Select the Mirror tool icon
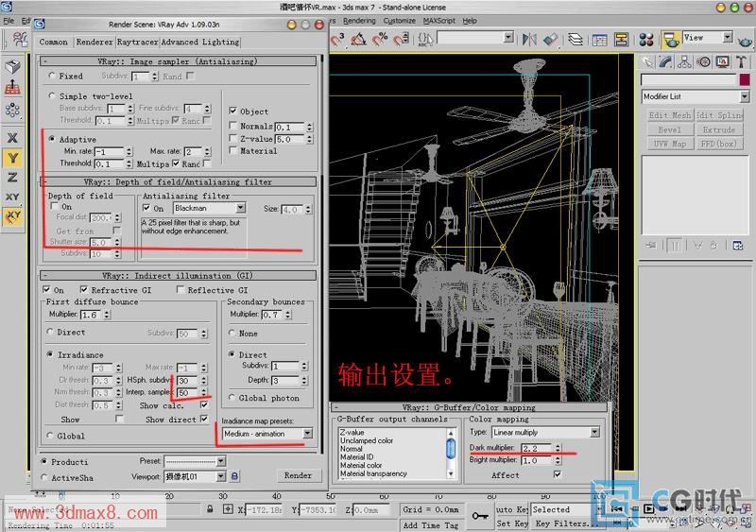The height and width of the screenshot is (532, 756). [529, 39]
